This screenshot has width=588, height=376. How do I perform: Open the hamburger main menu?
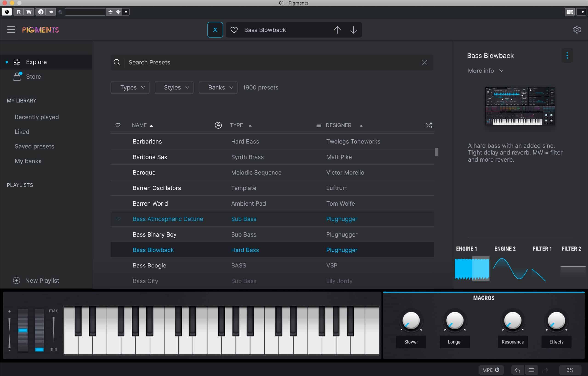[x=11, y=30]
